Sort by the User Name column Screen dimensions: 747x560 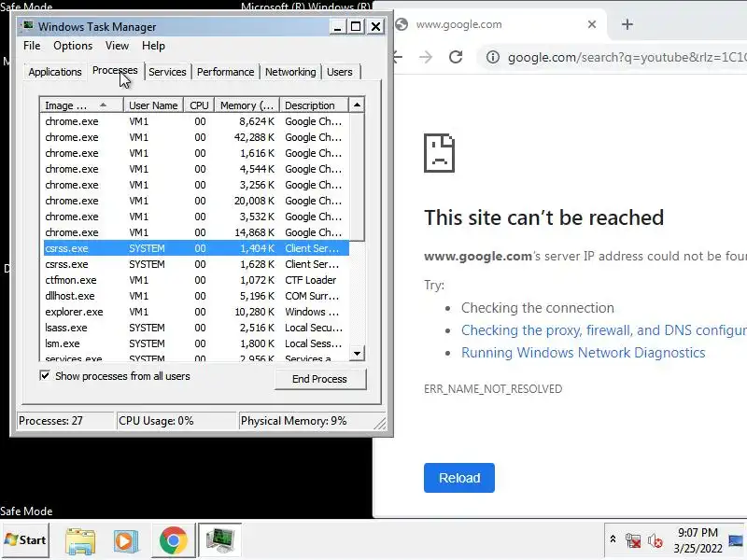coord(153,105)
